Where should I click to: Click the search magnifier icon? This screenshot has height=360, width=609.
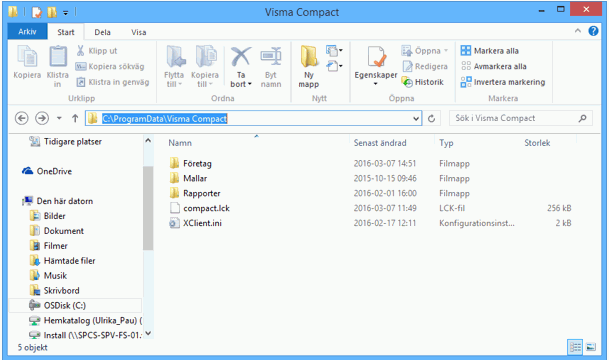click(x=582, y=118)
